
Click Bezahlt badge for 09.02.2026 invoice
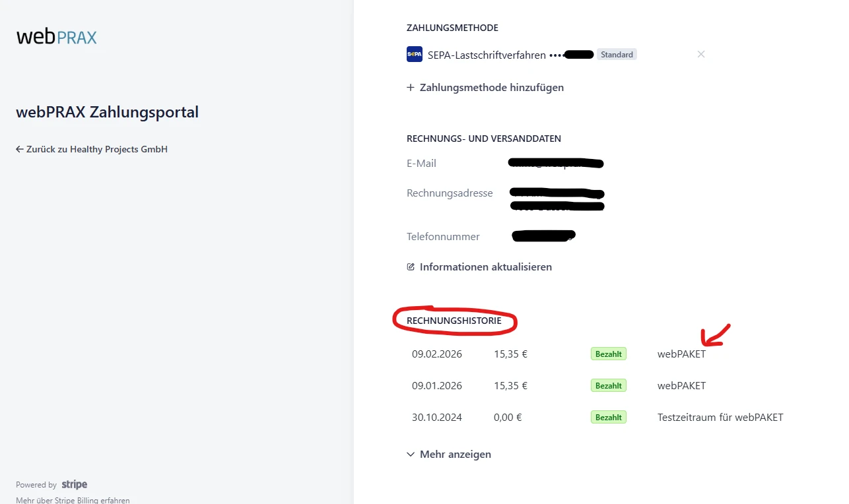[608, 354]
